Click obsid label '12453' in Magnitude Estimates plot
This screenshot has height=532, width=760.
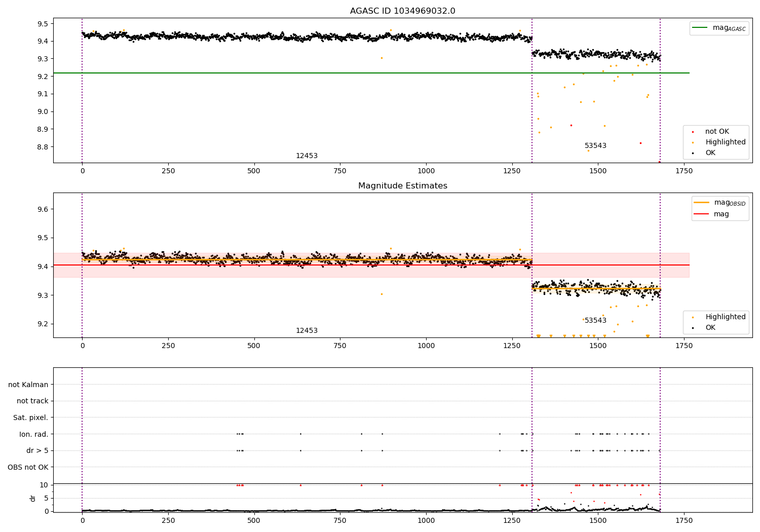point(307,331)
